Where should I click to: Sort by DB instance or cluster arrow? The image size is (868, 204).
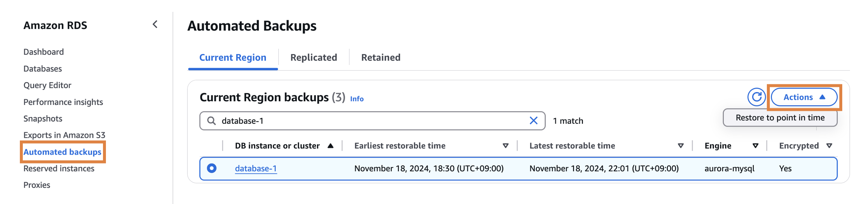(x=330, y=146)
